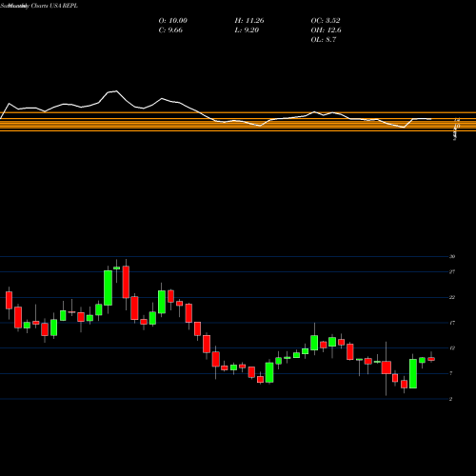Click the last red candle at chart's right end

[x=431, y=359]
